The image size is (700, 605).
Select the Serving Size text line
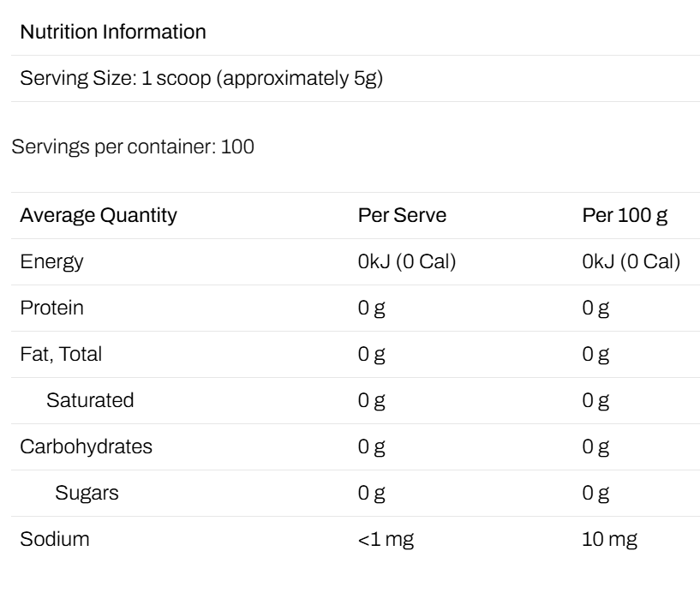[x=201, y=79]
